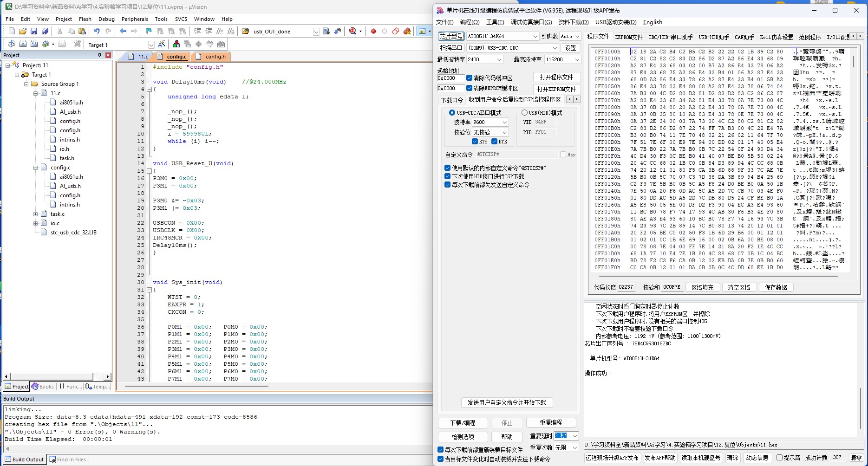Screen dimensions: 868x466
Task: Click the 读取本机硬盘号 button
Action: coord(701,458)
